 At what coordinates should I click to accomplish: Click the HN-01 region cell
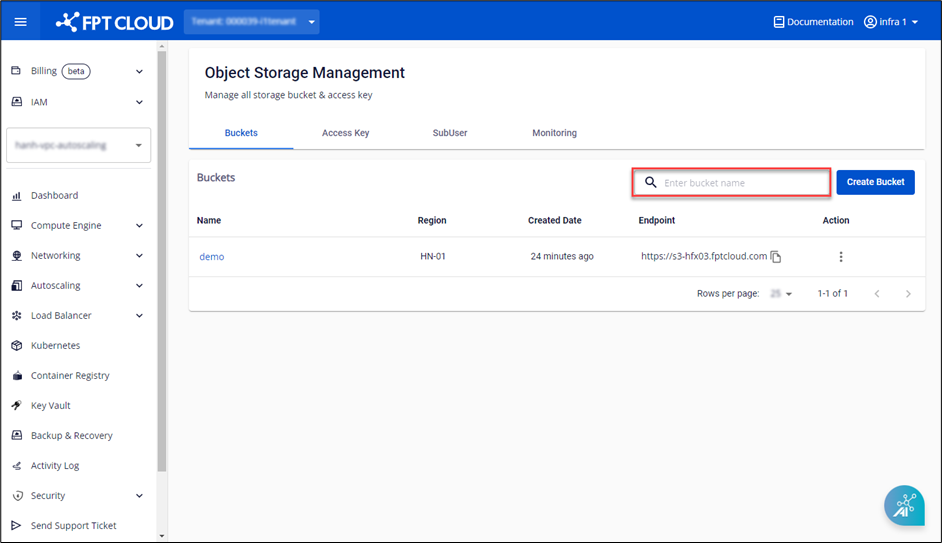[433, 256]
